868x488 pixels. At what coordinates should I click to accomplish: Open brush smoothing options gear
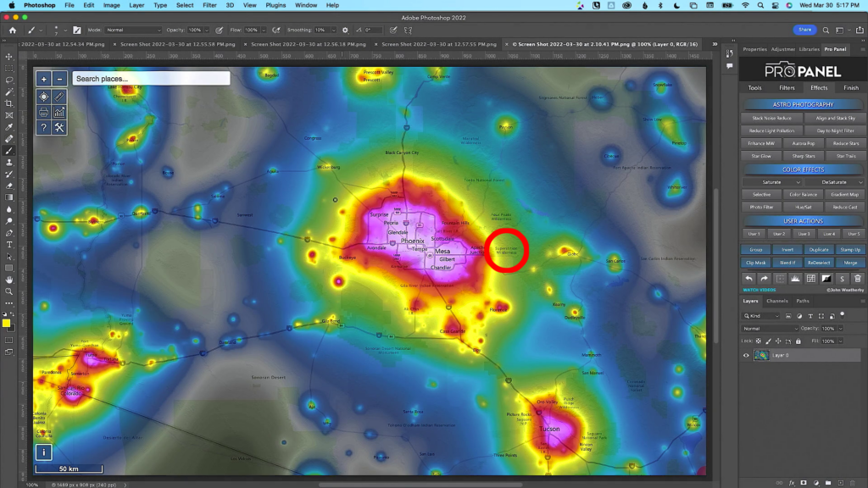point(345,30)
